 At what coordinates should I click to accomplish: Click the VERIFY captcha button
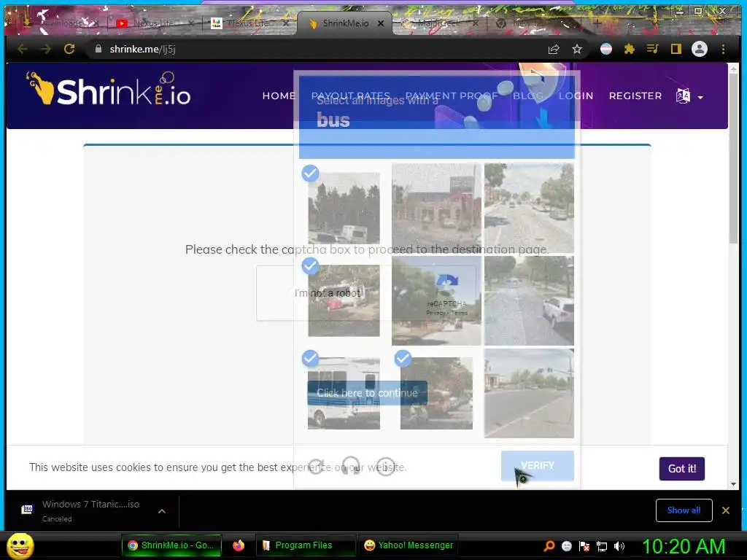[538, 466]
